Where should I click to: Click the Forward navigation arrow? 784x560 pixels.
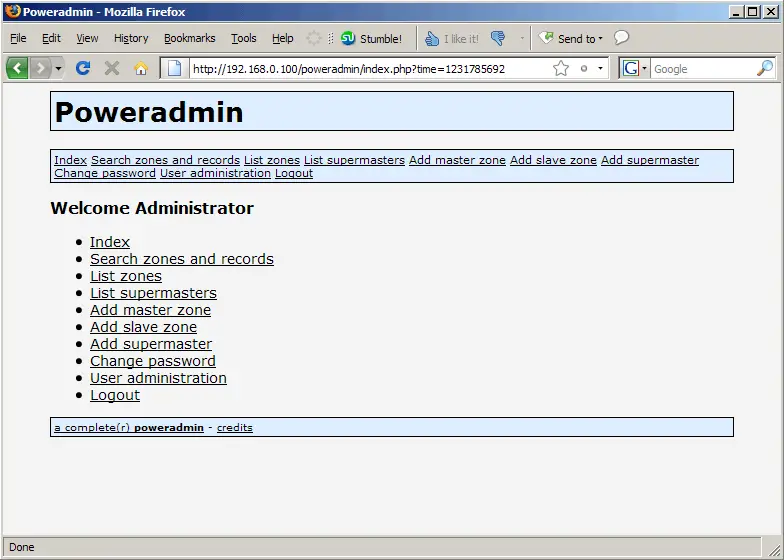40,68
